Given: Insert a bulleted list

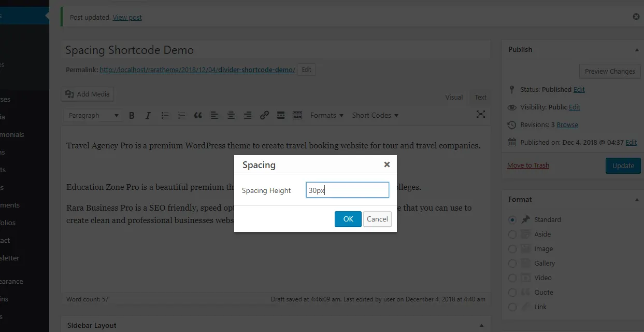Looking at the screenshot, I should [x=165, y=115].
